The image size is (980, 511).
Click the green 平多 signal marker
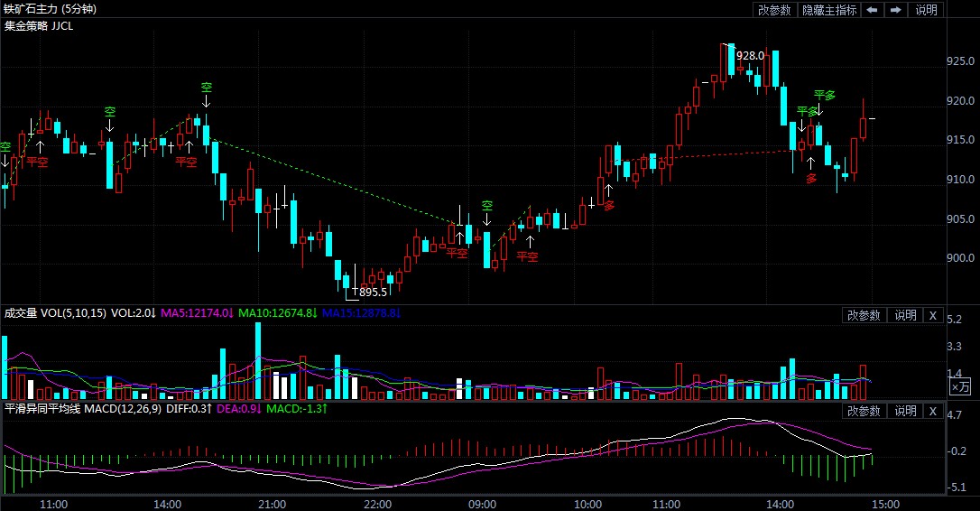tap(824, 95)
